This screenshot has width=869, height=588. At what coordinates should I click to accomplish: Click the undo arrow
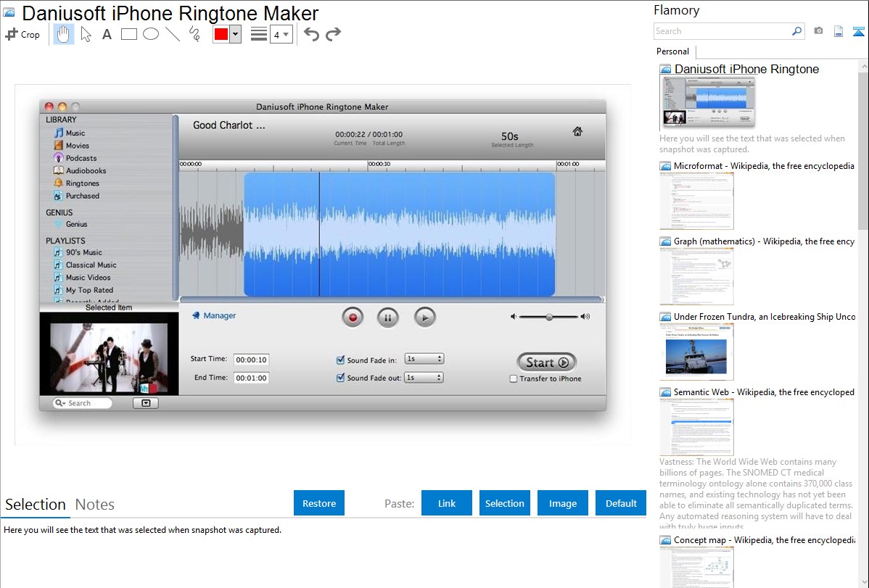[311, 34]
